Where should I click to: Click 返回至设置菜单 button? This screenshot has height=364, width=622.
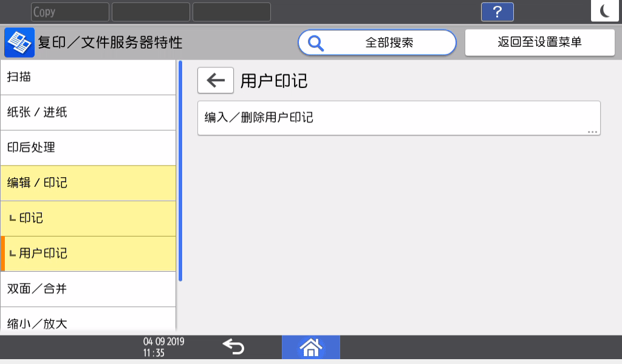[539, 42]
